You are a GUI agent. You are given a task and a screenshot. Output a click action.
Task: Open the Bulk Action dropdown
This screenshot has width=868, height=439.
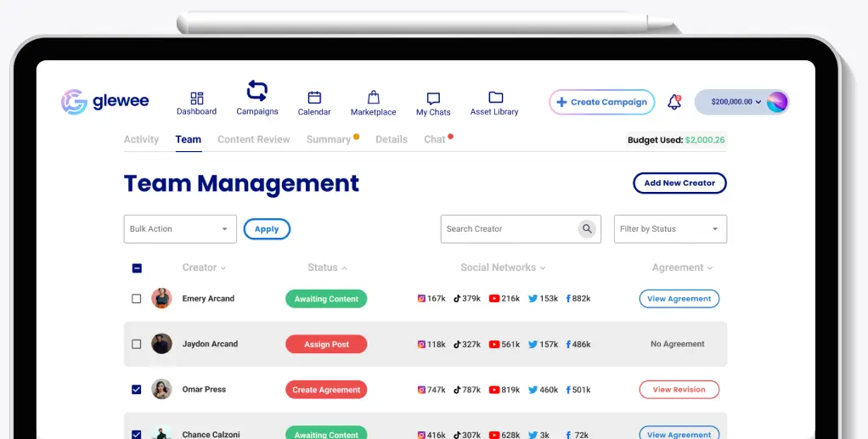[x=179, y=229]
